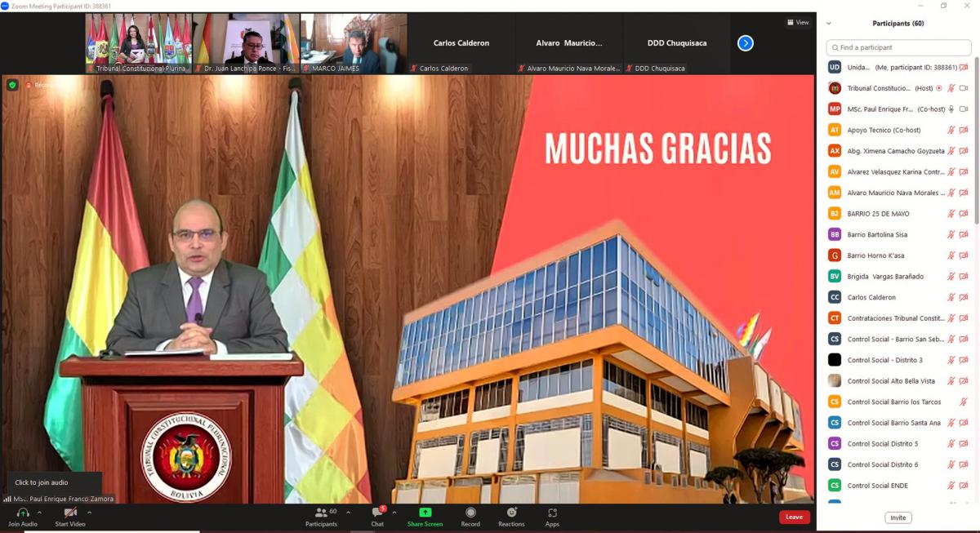The height and width of the screenshot is (533, 980).
Task: Click the Share Screen icon
Action: (425, 513)
